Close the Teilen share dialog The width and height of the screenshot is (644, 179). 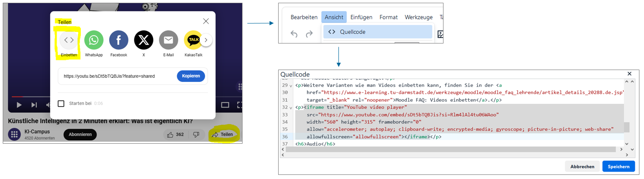(x=206, y=21)
